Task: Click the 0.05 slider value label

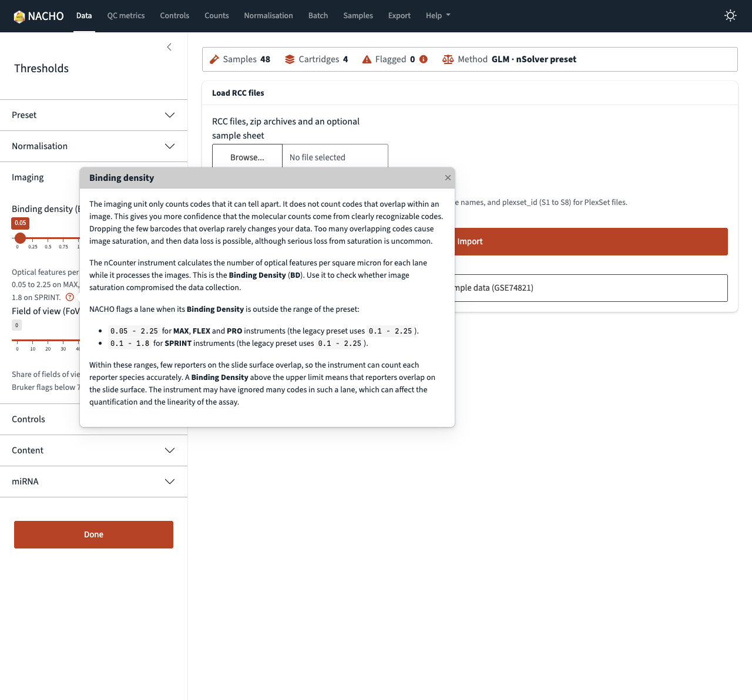Action: (21, 223)
